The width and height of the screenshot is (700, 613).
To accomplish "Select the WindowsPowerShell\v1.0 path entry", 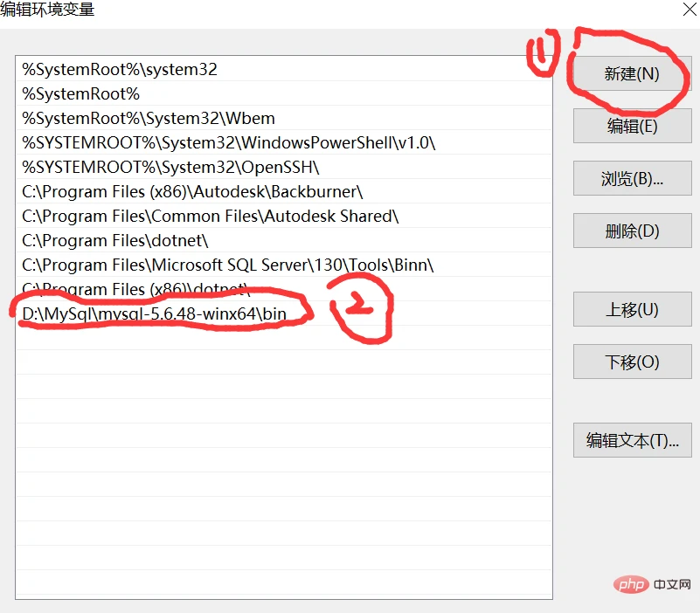I will pyautogui.click(x=284, y=142).
